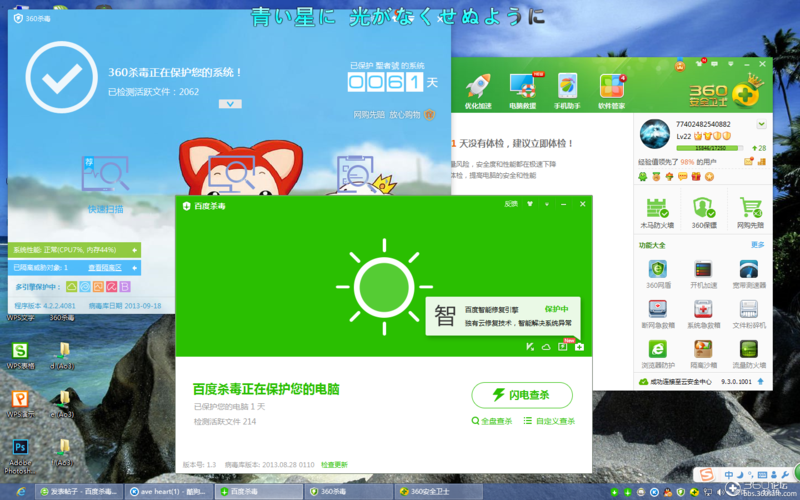Image resolution: width=800 pixels, height=500 pixels.
Task: Open 手机助手 tab in 360安全卫士
Action: click(567, 91)
